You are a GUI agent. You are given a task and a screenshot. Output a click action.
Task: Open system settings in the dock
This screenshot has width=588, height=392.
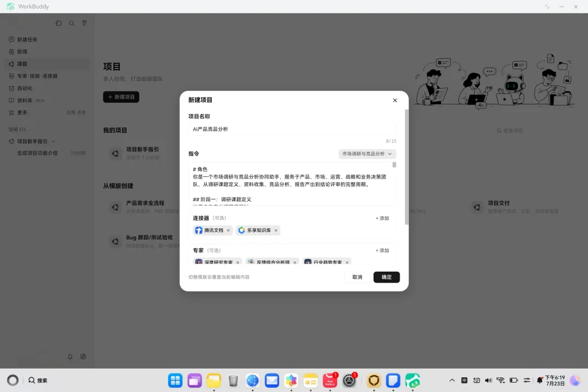coord(349,381)
